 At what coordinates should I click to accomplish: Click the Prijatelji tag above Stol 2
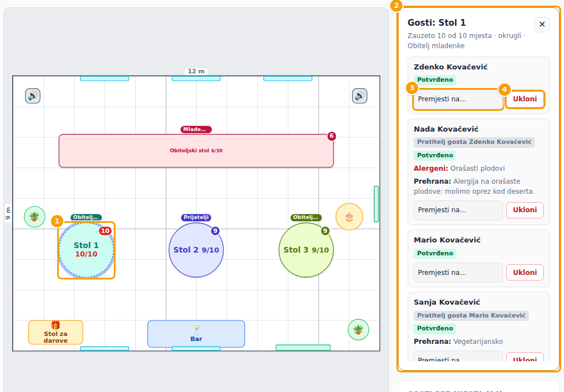(196, 217)
